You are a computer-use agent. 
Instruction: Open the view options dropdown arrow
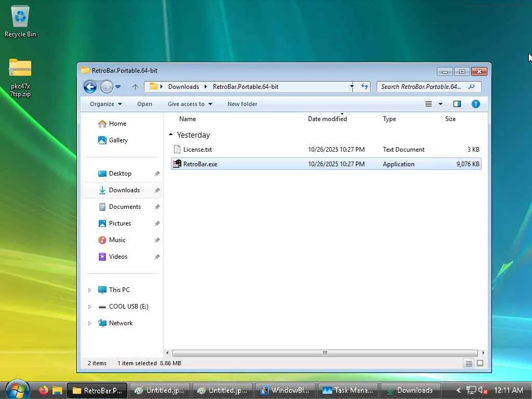click(x=441, y=104)
